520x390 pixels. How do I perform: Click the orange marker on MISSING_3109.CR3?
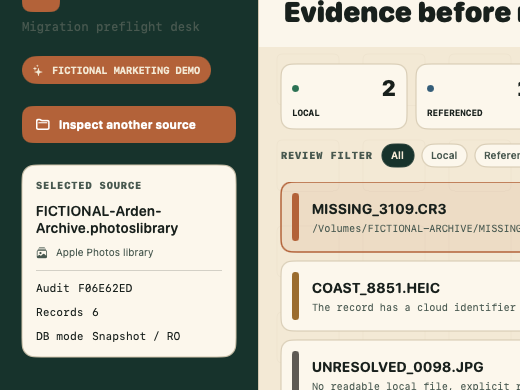pyautogui.click(x=295, y=217)
